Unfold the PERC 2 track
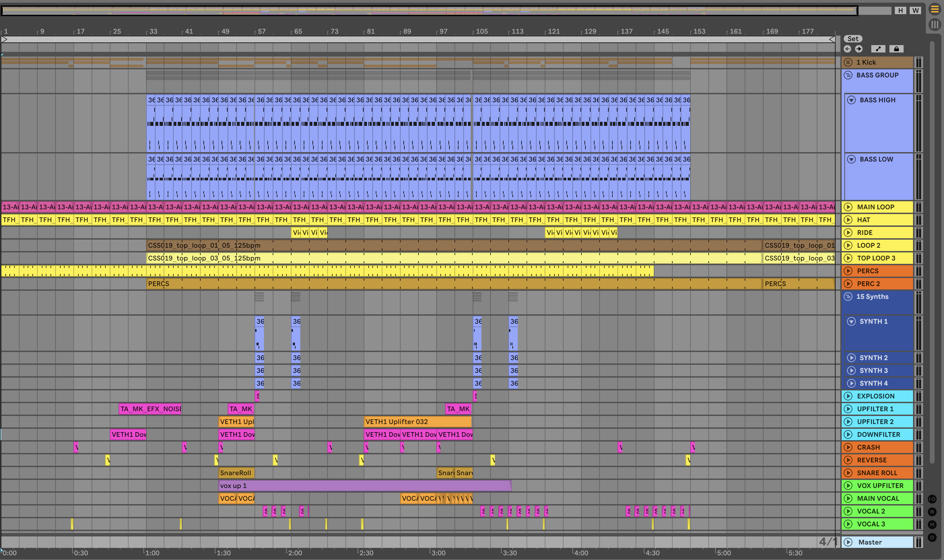 848,284
